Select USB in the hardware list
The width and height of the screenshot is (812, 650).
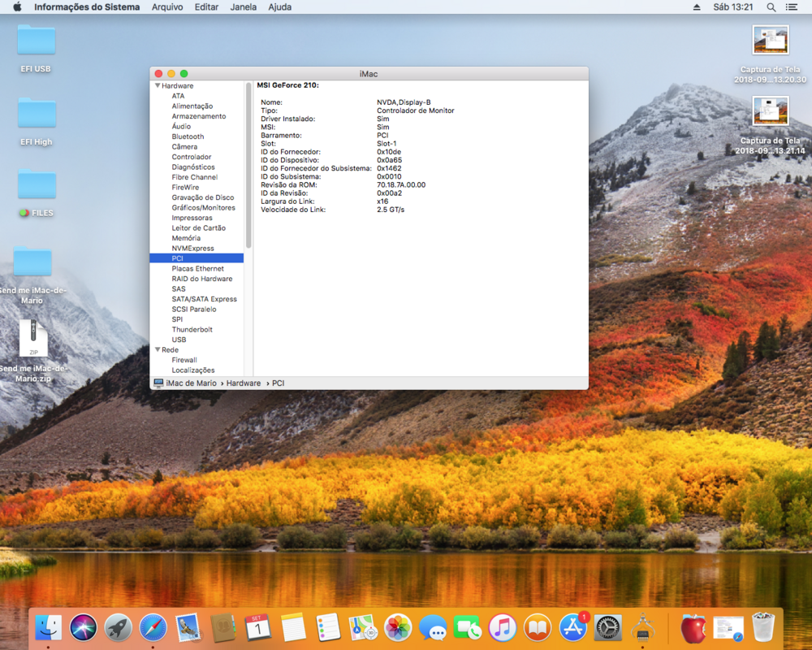tap(179, 340)
